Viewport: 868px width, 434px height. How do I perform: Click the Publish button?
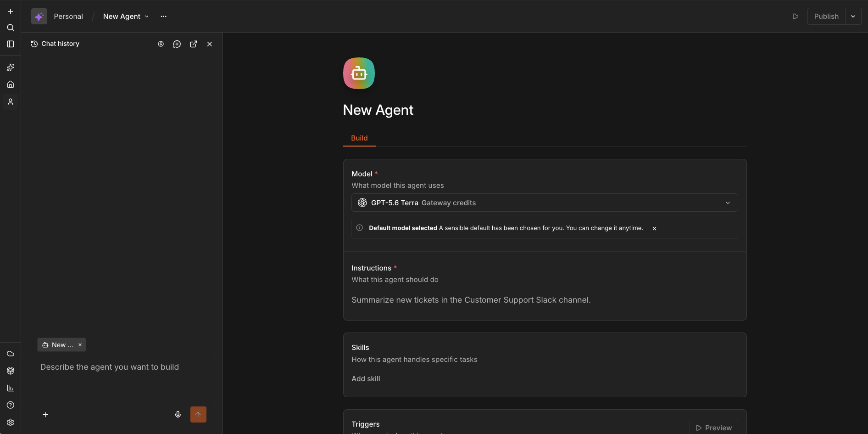pos(826,16)
